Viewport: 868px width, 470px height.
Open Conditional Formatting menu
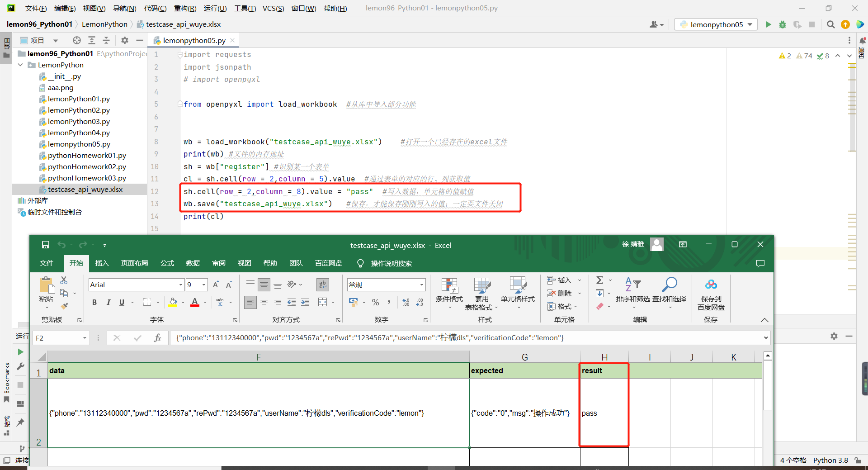(x=449, y=293)
